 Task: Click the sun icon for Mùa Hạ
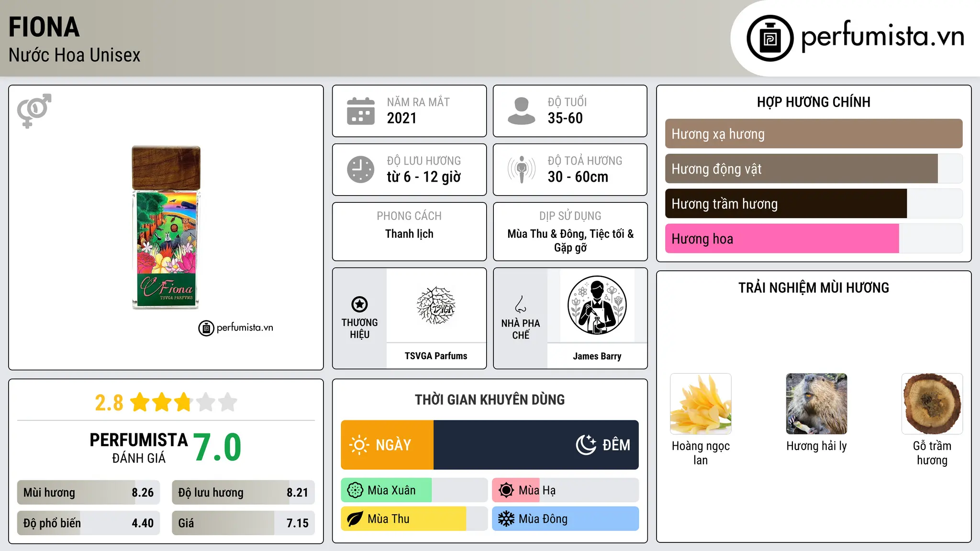506,490
